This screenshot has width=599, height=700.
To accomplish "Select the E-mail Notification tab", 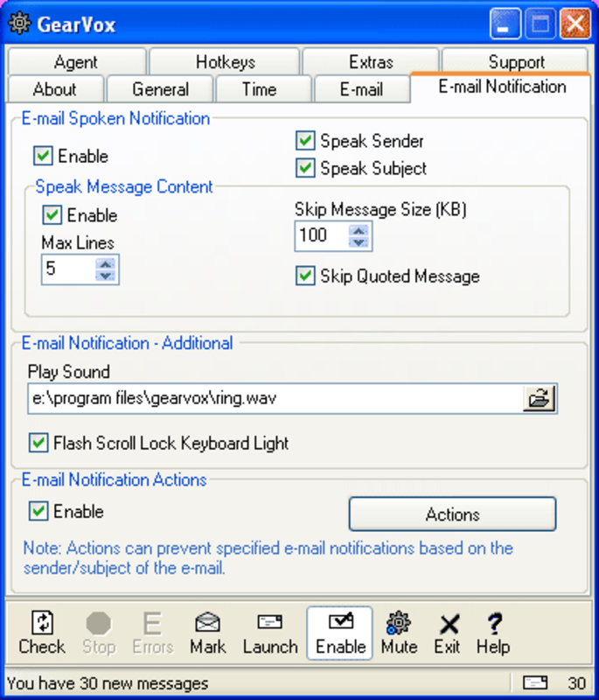I will click(x=502, y=87).
